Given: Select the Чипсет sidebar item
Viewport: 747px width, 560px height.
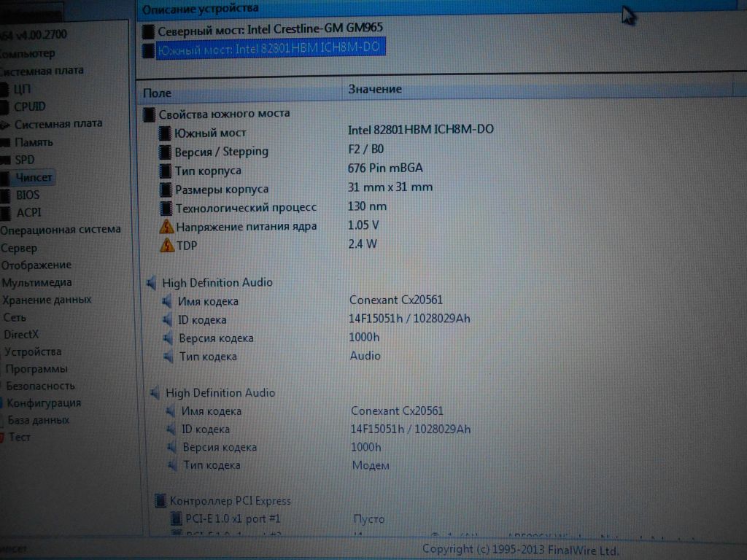Looking at the screenshot, I should click(x=34, y=177).
